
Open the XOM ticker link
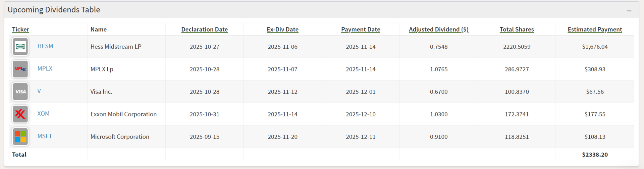point(43,114)
